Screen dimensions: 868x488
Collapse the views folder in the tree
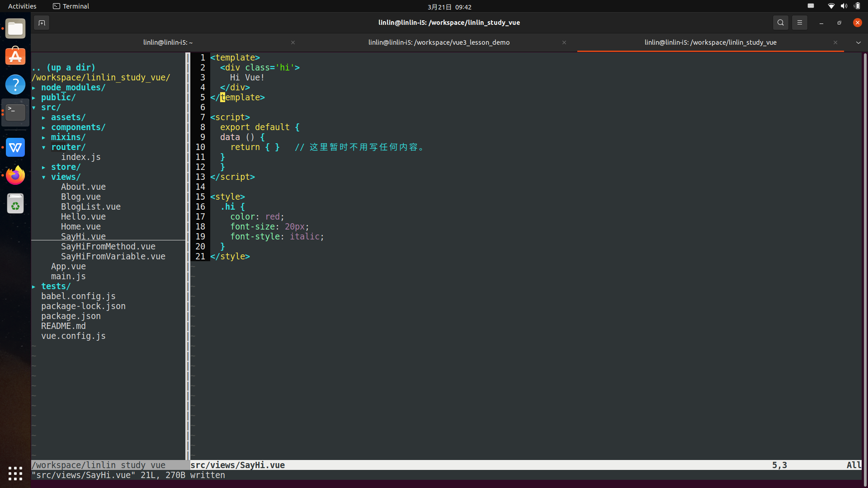click(x=65, y=177)
